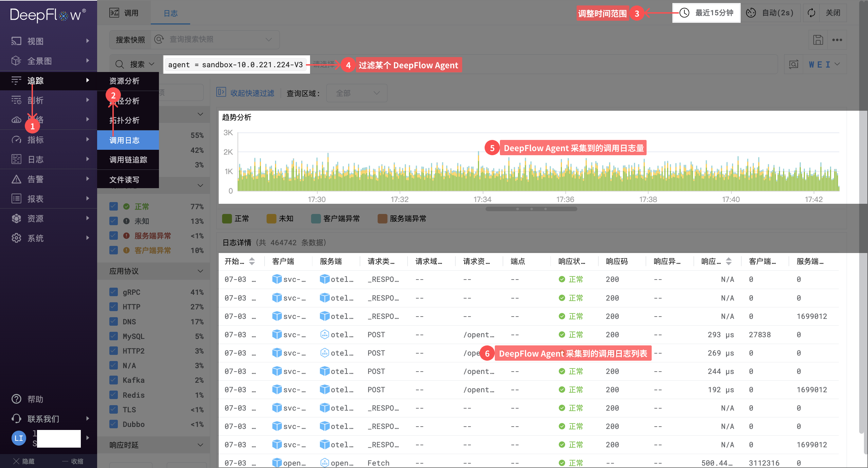Uncheck the gRPC protocol checkbox
868x468 pixels.
[113, 292]
